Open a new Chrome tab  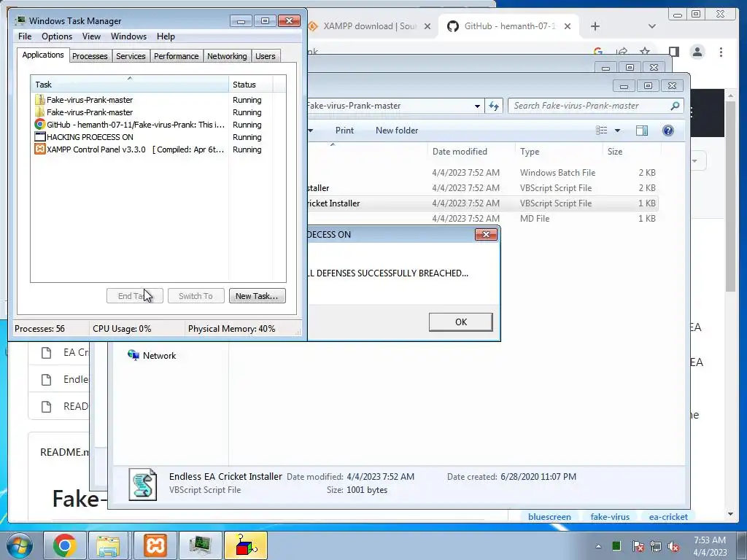coord(595,26)
